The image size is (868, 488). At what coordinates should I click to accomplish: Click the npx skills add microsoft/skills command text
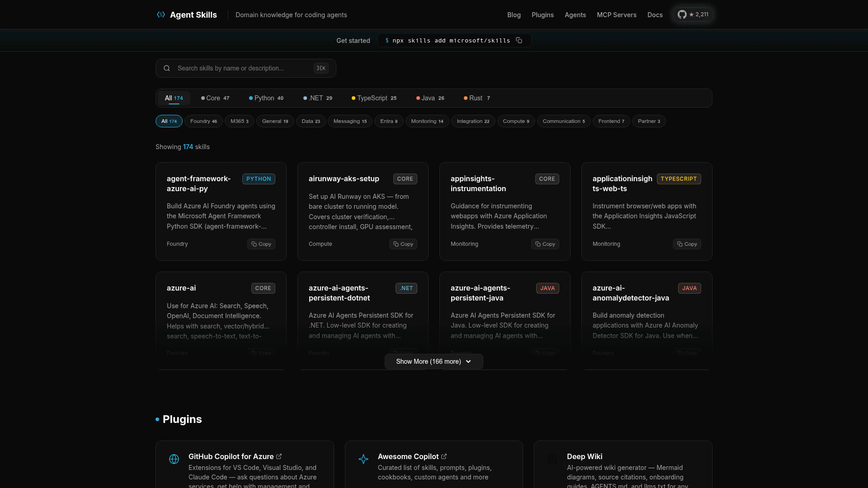(x=451, y=41)
